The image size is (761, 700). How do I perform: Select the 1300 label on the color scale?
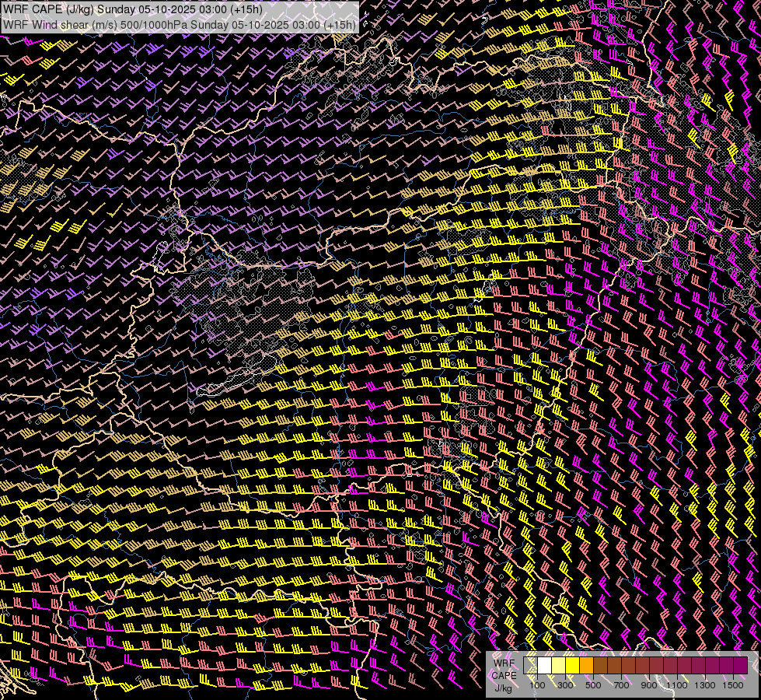(x=705, y=685)
